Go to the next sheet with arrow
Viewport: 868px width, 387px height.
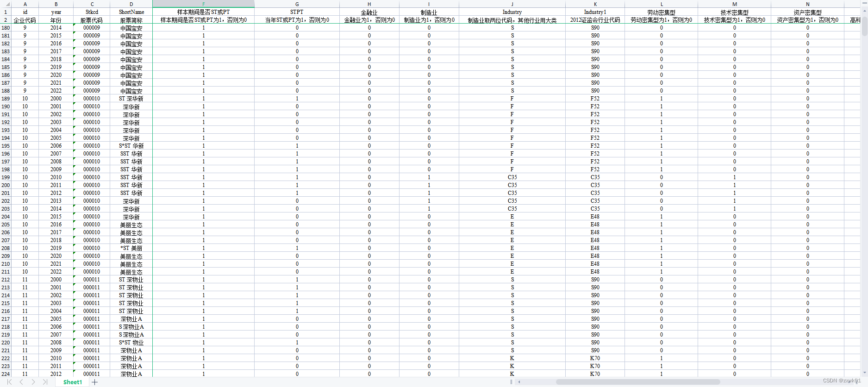click(33, 382)
